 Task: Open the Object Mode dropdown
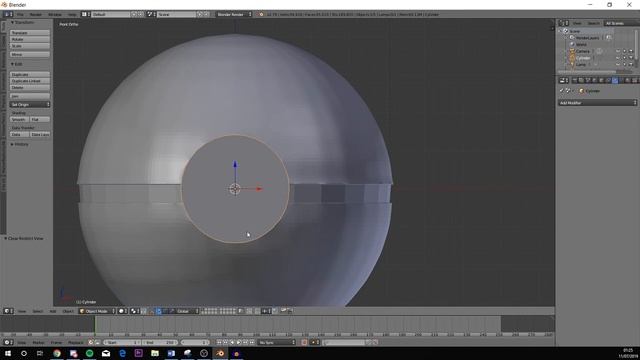(97, 311)
